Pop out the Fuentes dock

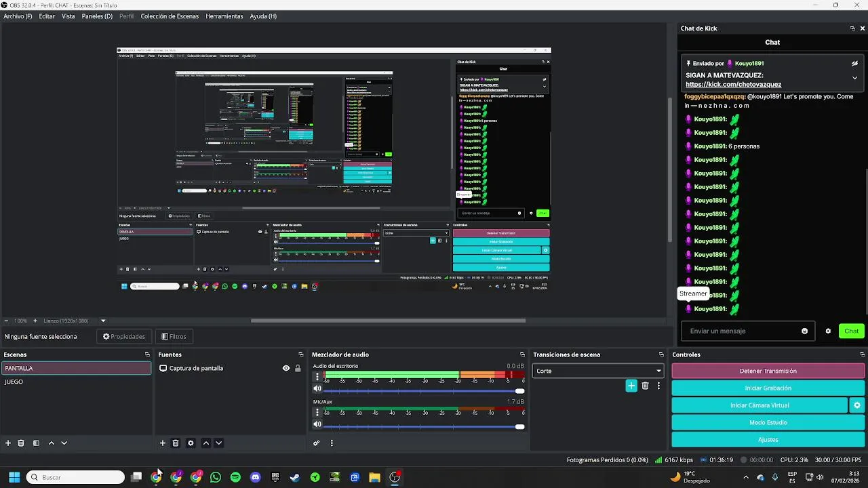[x=301, y=354]
